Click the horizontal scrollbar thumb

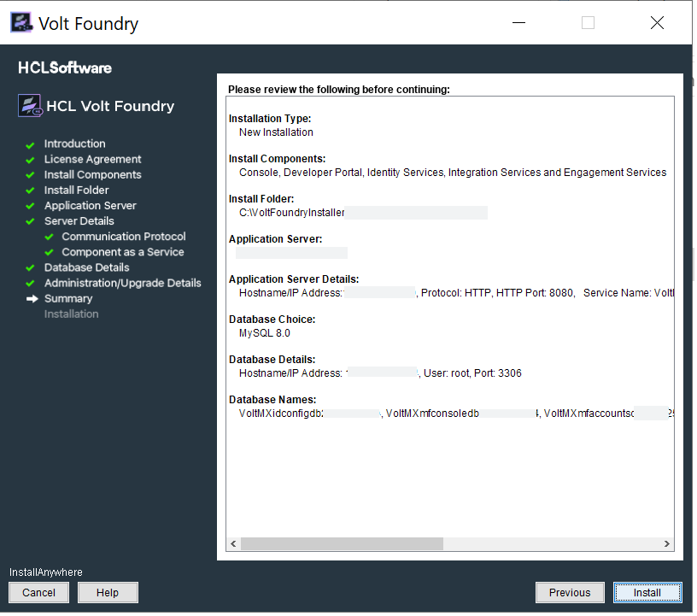(342, 543)
